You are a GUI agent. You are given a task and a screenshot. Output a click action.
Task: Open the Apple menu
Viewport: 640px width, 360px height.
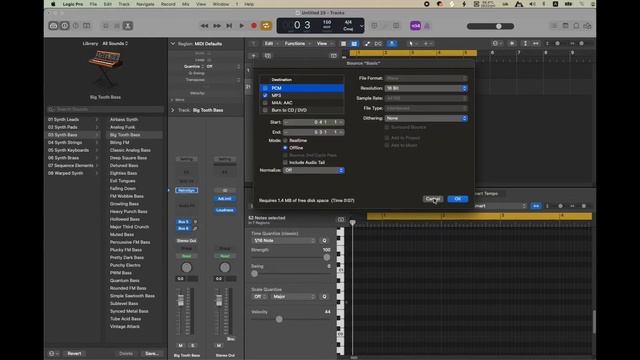coord(53,4)
